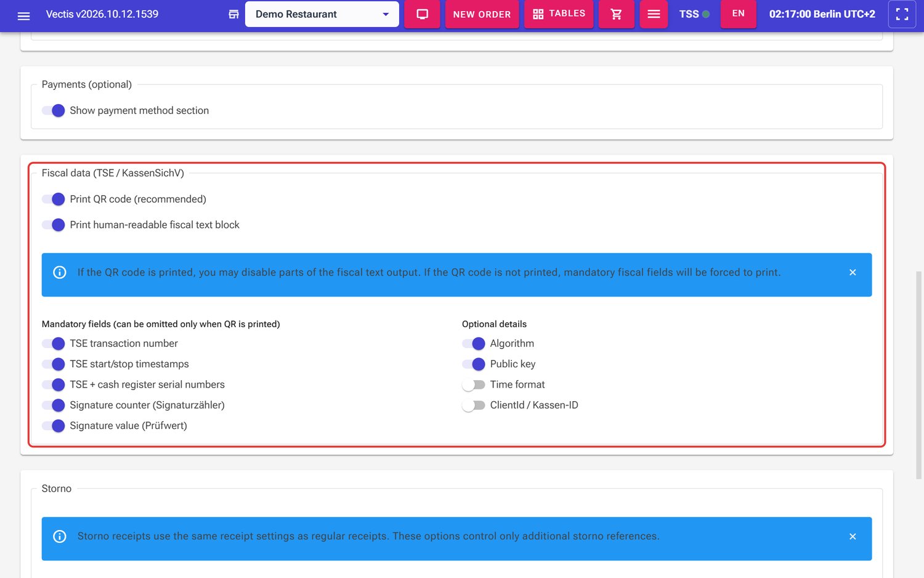924x578 pixels.
Task: Enable the ClientId / Kassen-ID switch
Action: pyautogui.click(x=474, y=405)
